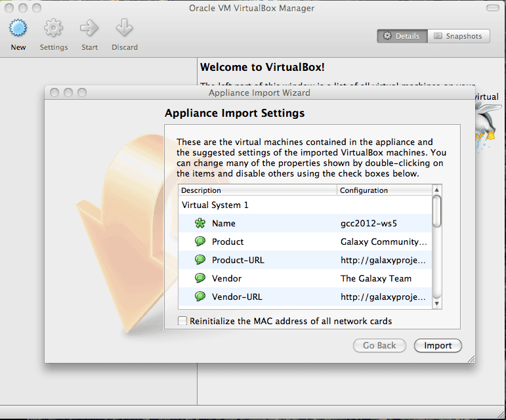Viewport: 506px width, 420px height.
Task: Select the gcc2012-ws5 name value
Action: (x=368, y=223)
